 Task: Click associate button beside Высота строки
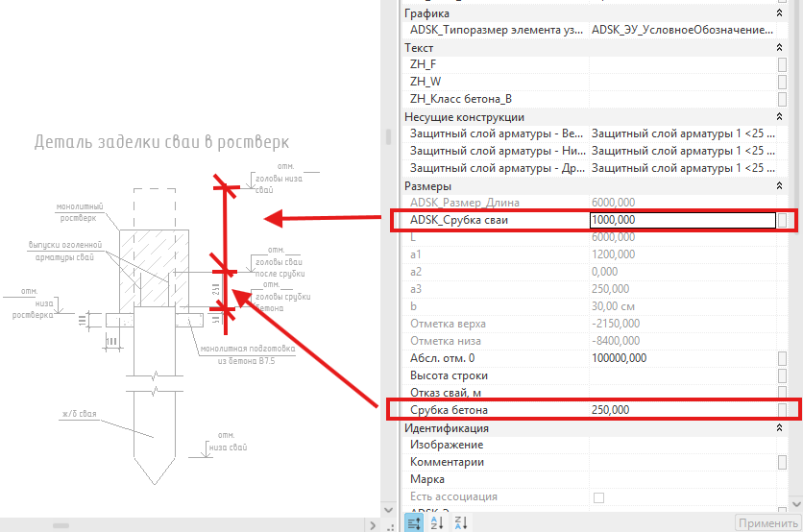tap(782, 375)
